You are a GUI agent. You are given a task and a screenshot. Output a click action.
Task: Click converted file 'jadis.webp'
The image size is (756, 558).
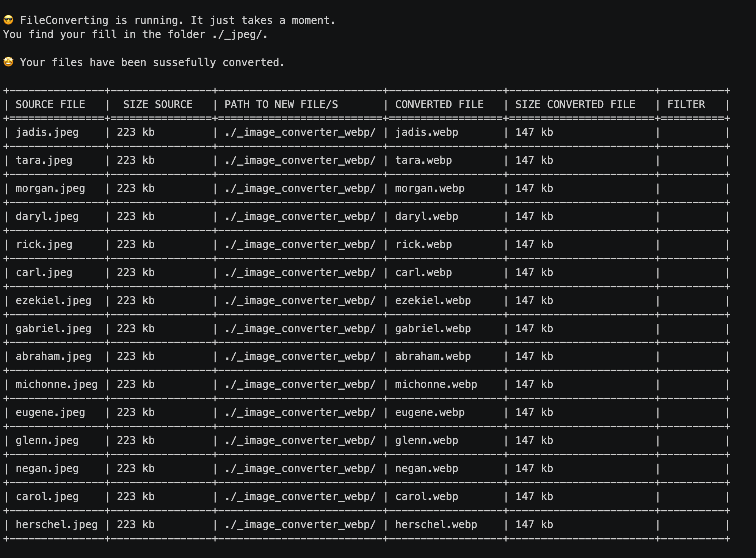pyautogui.click(x=427, y=132)
